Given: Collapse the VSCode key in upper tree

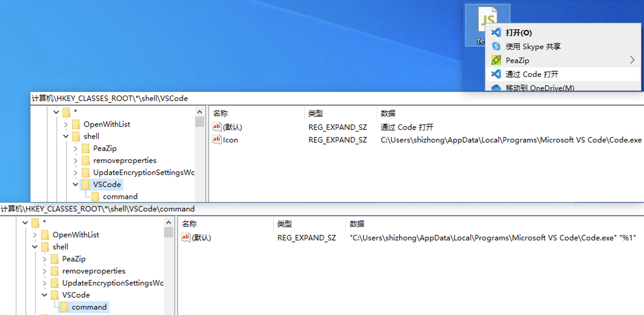Looking at the screenshot, I should click(75, 184).
